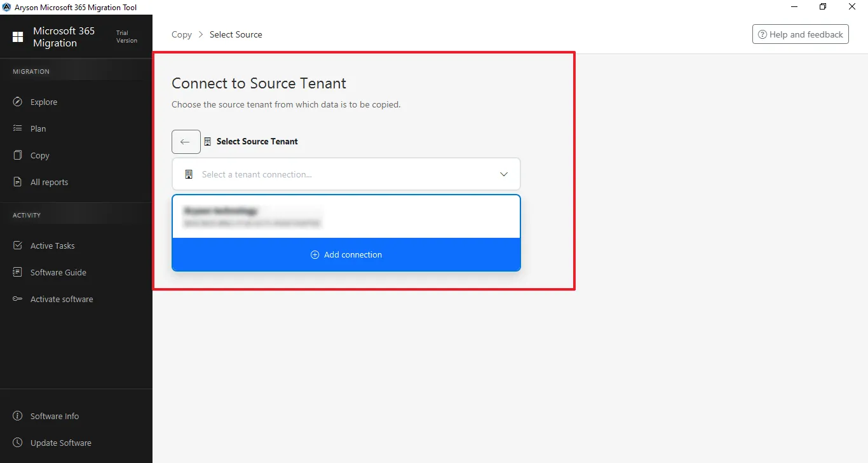The height and width of the screenshot is (463, 868).
Task: Expand the Select a tenant connection list
Action: coord(346,174)
